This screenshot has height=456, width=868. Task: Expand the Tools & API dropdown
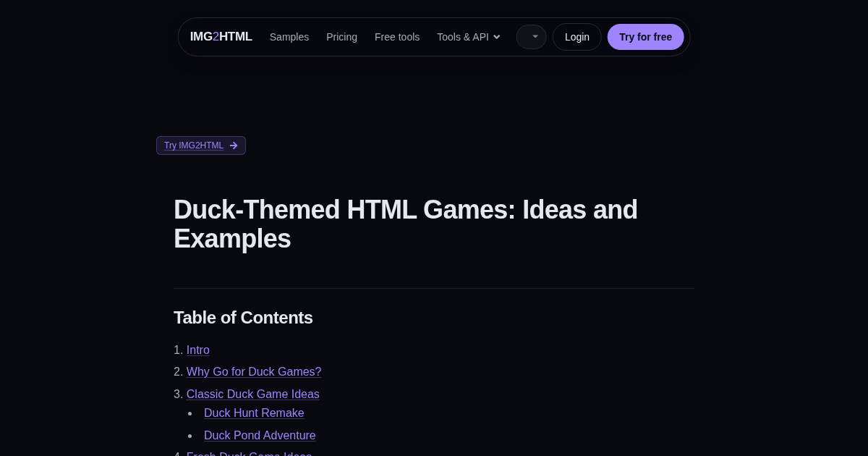coord(469,37)
